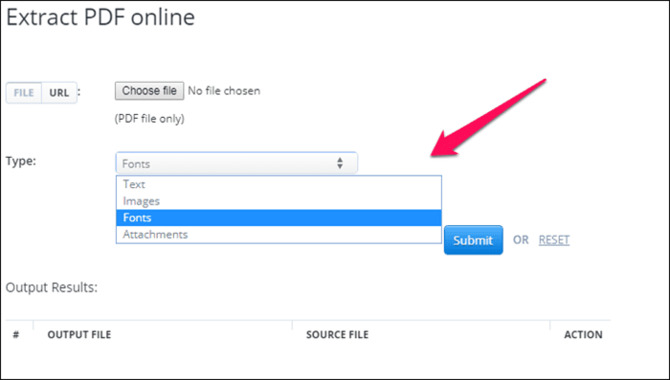Image resolution: width=670 pixels, height=380 pixels.
Task: Click the SOURCE FILE column header
Action: (337, 334)
